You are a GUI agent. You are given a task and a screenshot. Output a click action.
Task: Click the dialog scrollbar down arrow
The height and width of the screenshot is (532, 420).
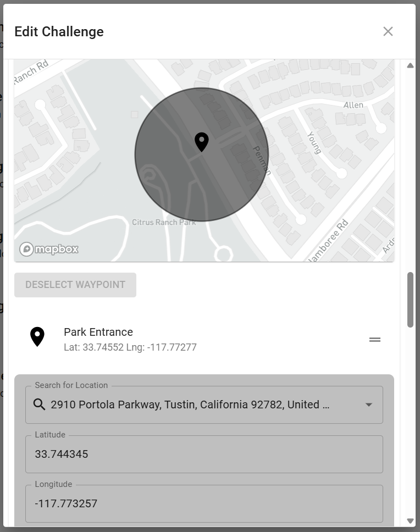coord(410,521)
